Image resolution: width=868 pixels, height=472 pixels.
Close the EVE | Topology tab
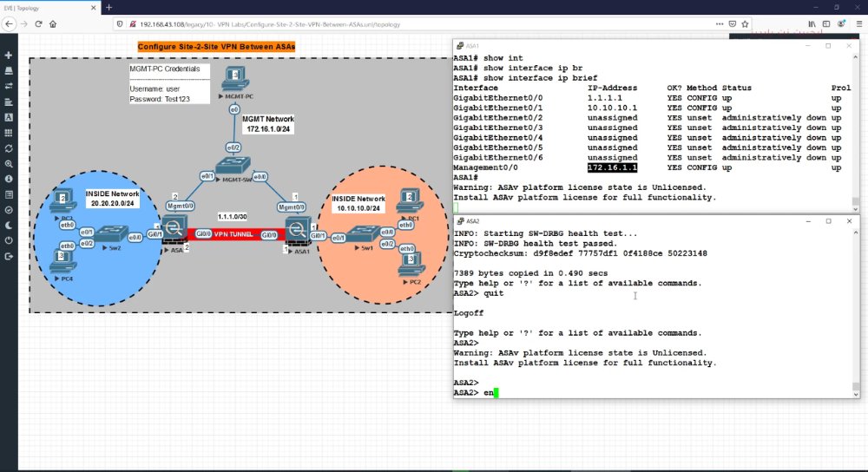tap(93, 8)
